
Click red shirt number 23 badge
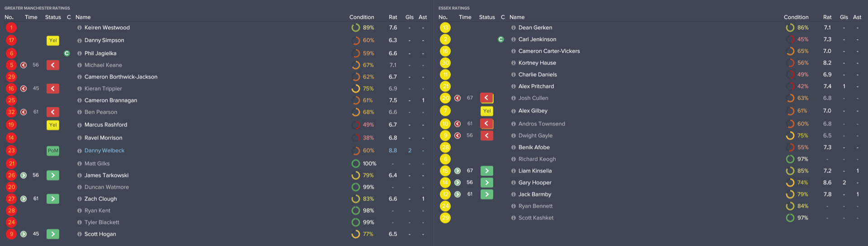click(11, 151)
